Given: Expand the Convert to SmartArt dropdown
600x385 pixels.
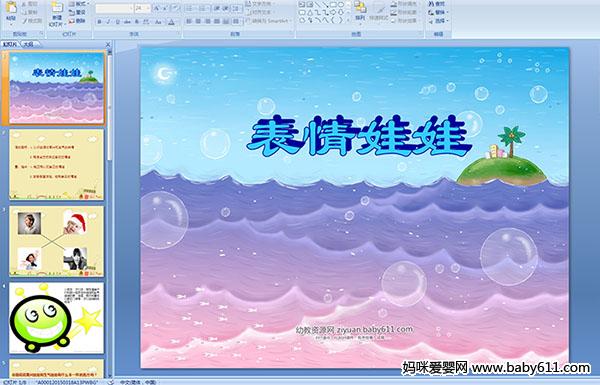Looking at the screenshot, I should click(271, 21).
